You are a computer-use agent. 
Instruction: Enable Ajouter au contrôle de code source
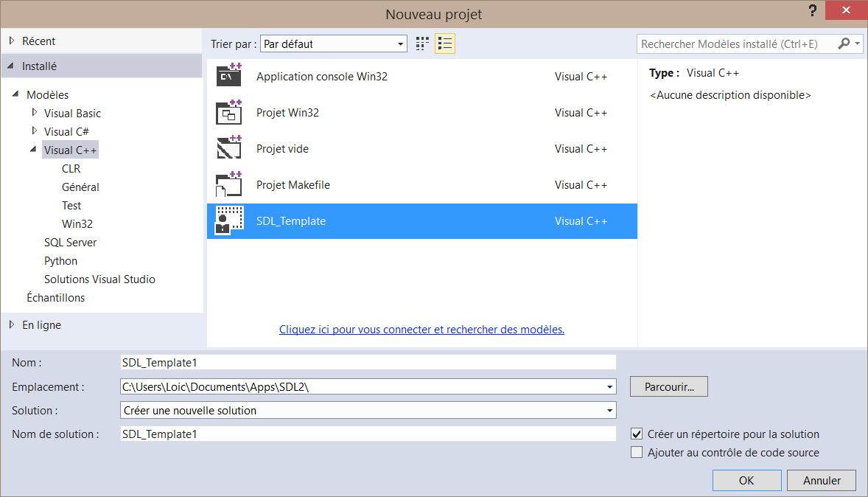637,453
